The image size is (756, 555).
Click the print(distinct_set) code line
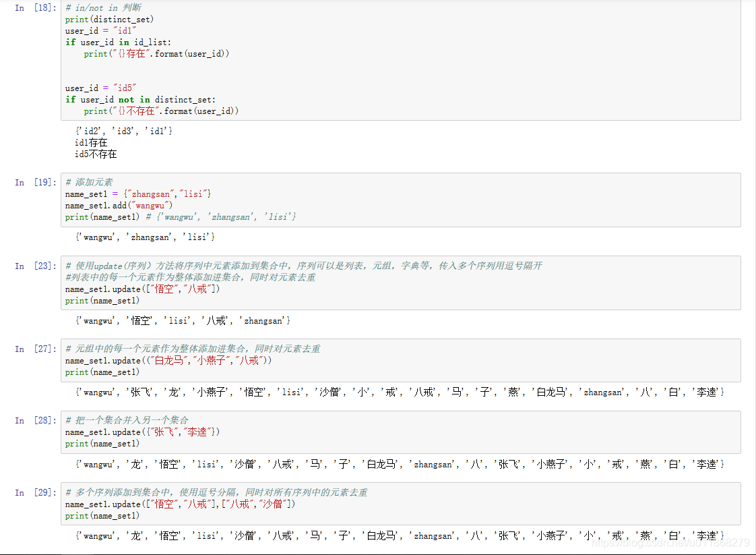[109, 20]
